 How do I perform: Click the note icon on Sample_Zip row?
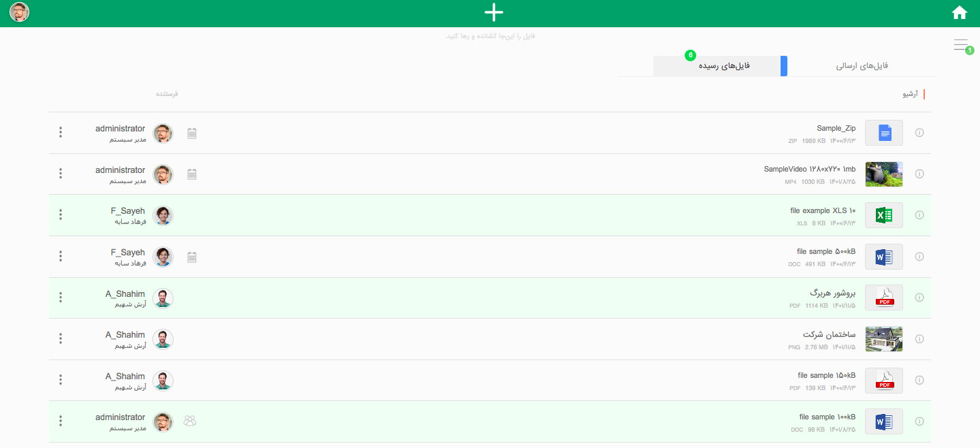pyautogui.click(x=192, y=133)
